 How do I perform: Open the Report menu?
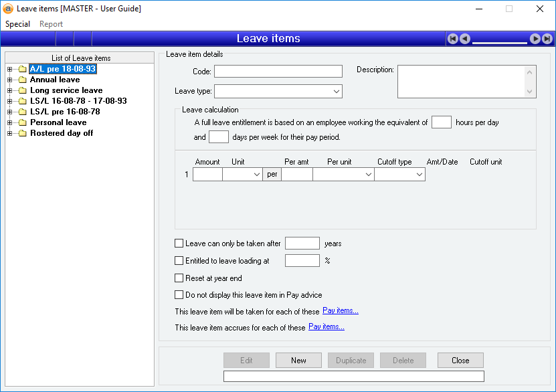51,24
